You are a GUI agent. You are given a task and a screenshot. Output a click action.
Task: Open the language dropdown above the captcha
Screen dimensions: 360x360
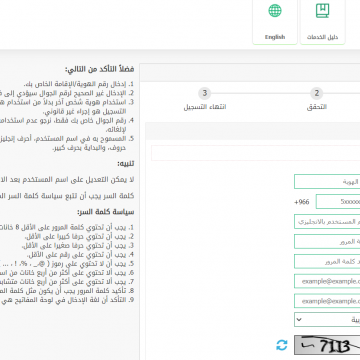click(x=327, y=320)
